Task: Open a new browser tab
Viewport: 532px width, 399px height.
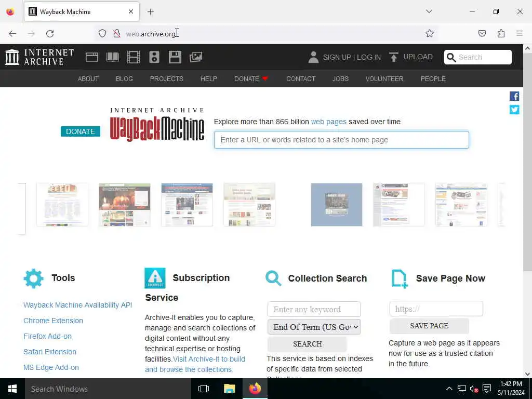Action: 151,12
